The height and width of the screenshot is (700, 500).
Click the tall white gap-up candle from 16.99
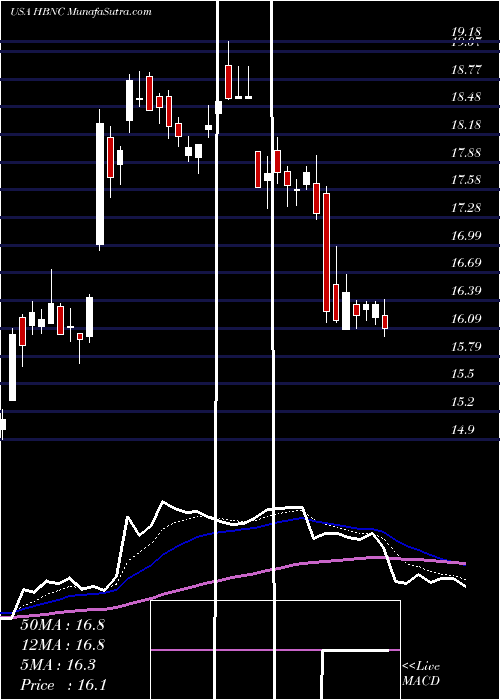tap(100, 180)
